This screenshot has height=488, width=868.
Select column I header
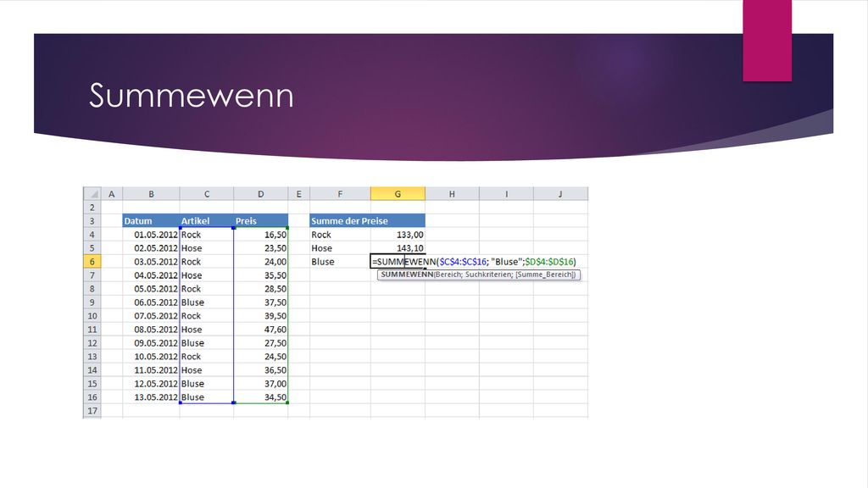coord(507,194)
